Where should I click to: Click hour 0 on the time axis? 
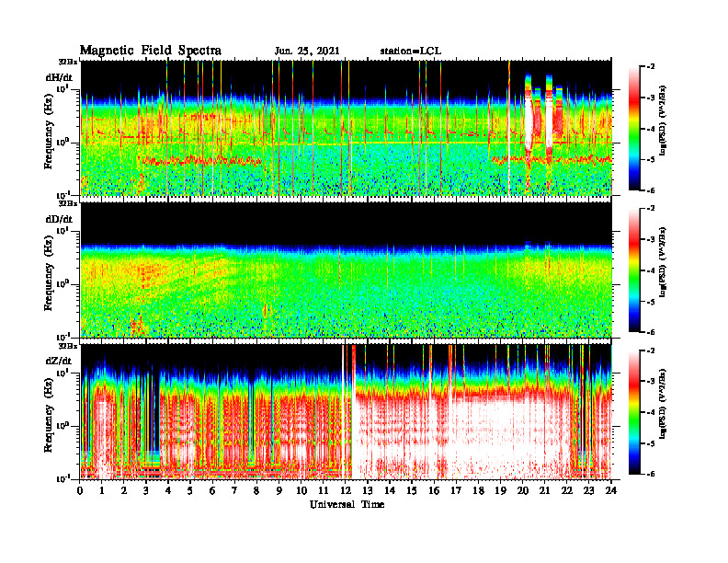(80, 491)
